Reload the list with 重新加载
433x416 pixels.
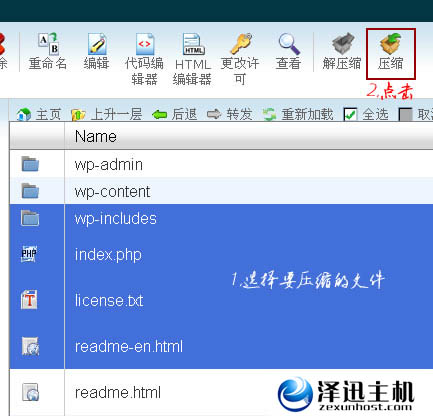298,115
